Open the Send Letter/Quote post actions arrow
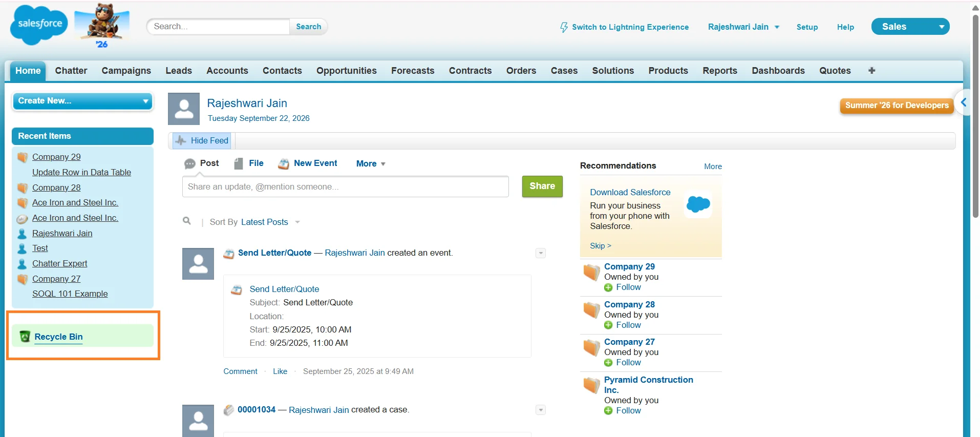Viewport: 980px width, 437px height. (541, 253)
